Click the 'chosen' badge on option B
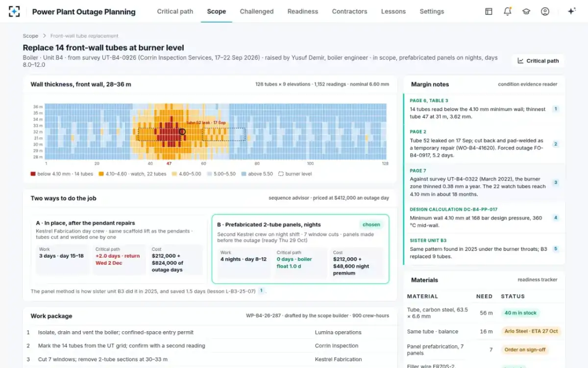Image resolution: width=588 pixels, height=368 pixels. 371,225
